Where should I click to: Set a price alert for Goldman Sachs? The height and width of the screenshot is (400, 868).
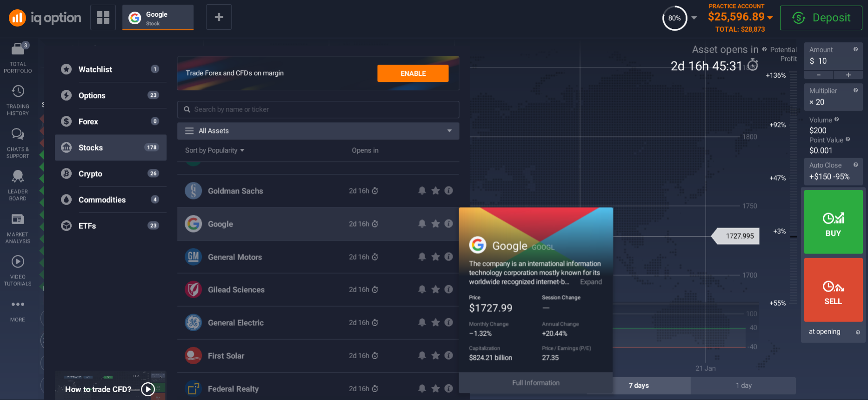tap(422, 191)
